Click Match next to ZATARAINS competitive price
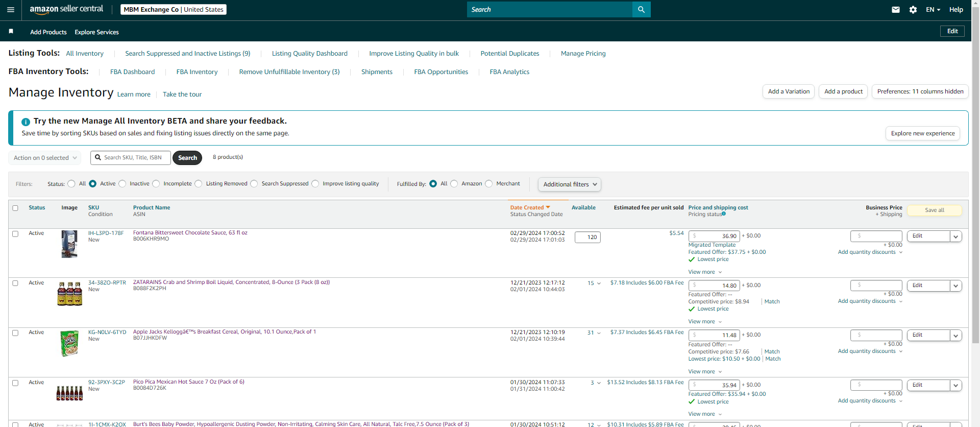The width and height of the screenshot is (980, 427). [772, 302]
